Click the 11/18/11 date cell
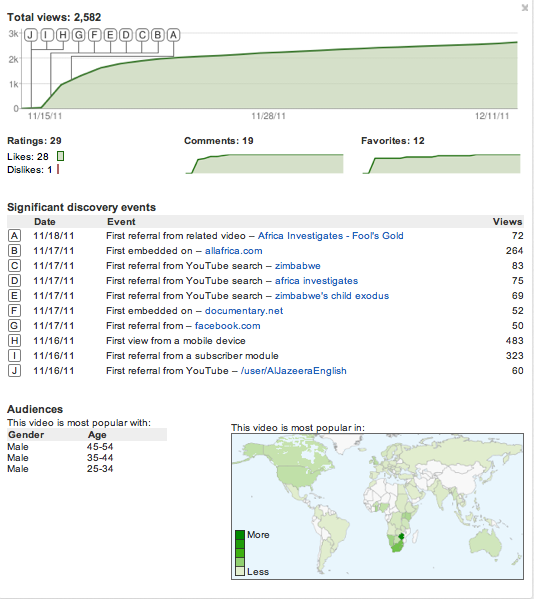This screenshot has height=599, width=534. (53, 236)
